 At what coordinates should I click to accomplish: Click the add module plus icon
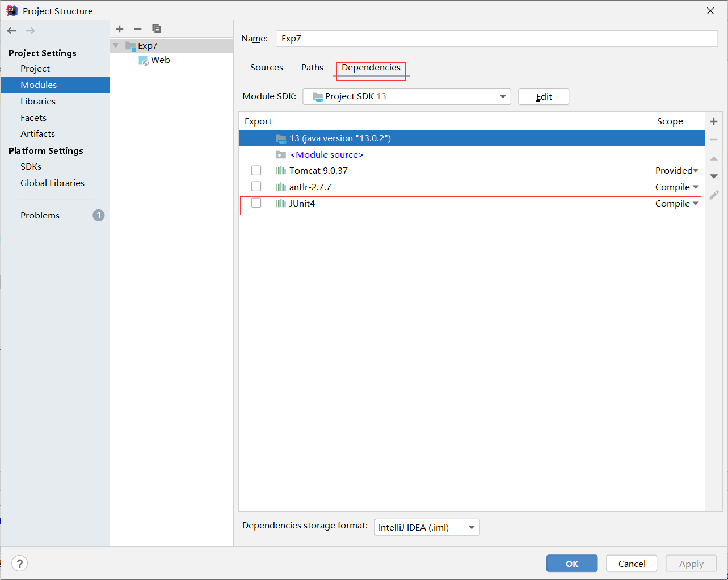click(120, 29)
